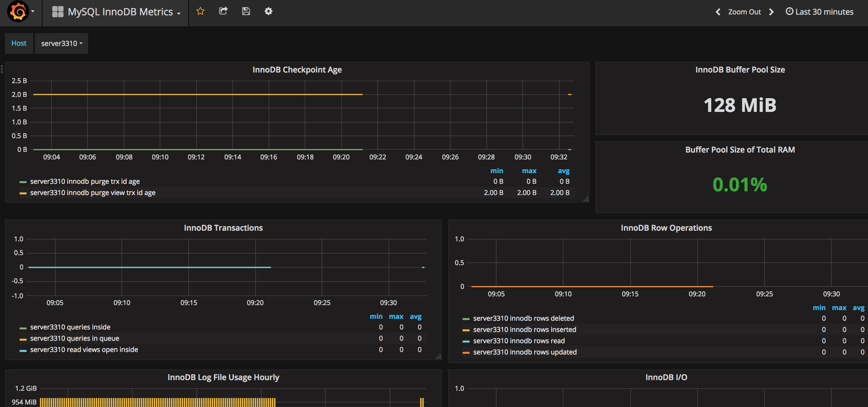Open the row menu handle at left edge

click(2, 69)
